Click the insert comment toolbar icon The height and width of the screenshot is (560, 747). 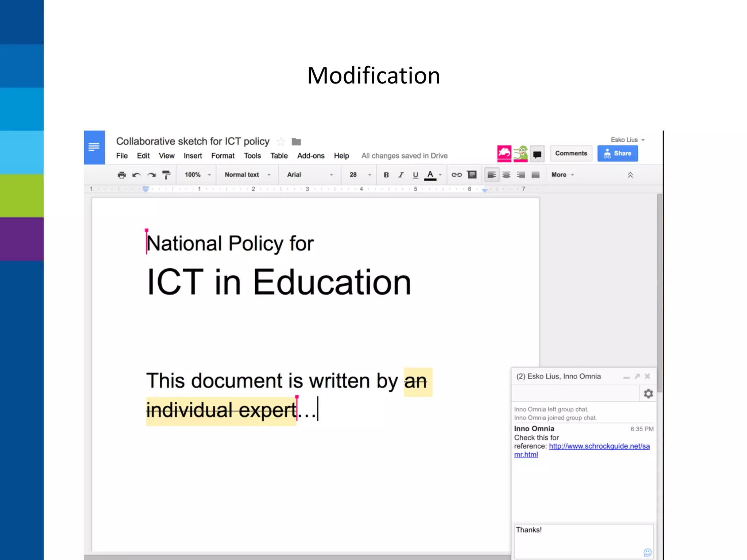tap(472, 175)
